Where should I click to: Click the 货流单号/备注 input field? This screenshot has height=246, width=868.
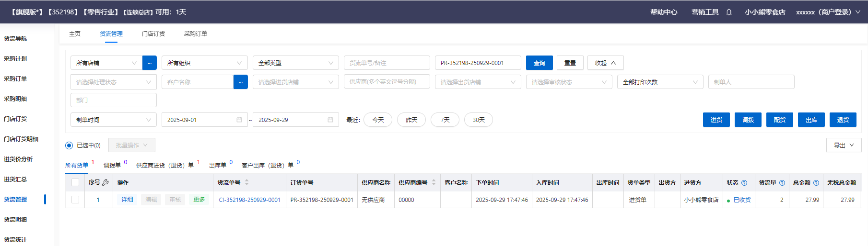click(x=387, y=63)
